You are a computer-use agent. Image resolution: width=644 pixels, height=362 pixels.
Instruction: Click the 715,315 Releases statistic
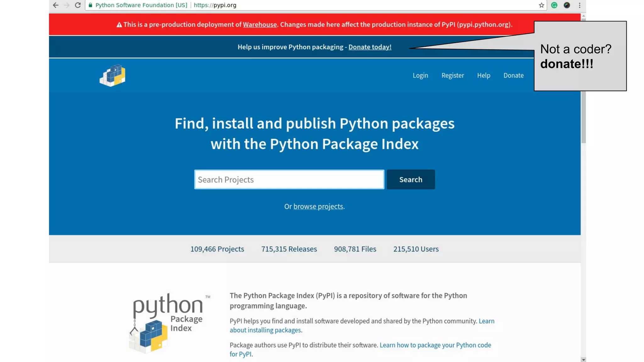[x=289, y=249]
